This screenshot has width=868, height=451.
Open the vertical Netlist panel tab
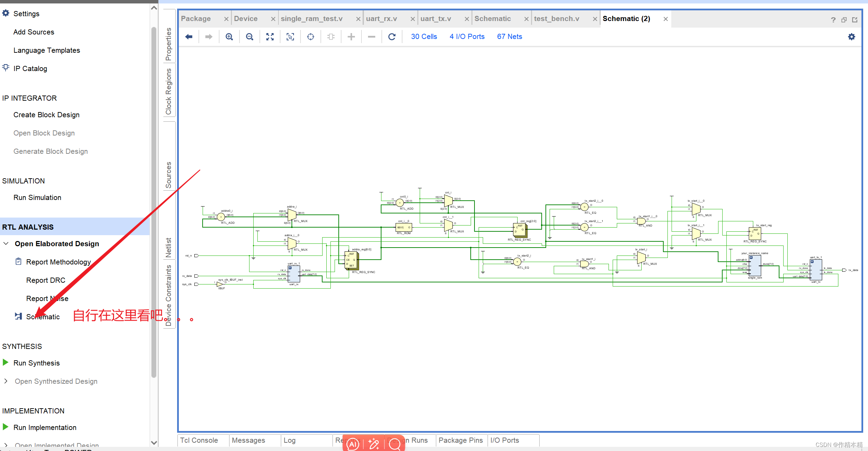coord(169,247)
